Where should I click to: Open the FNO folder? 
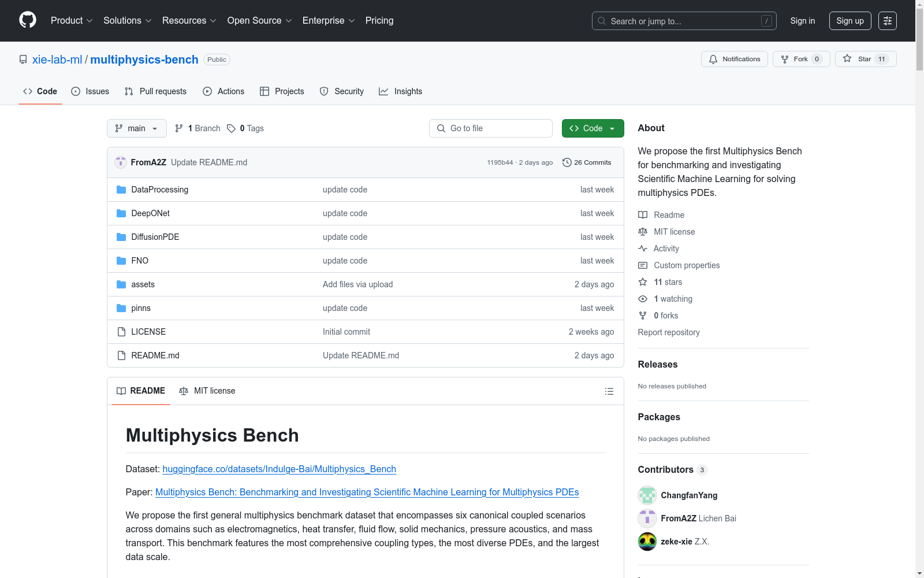pyautogui.click(x=140, y=261)
